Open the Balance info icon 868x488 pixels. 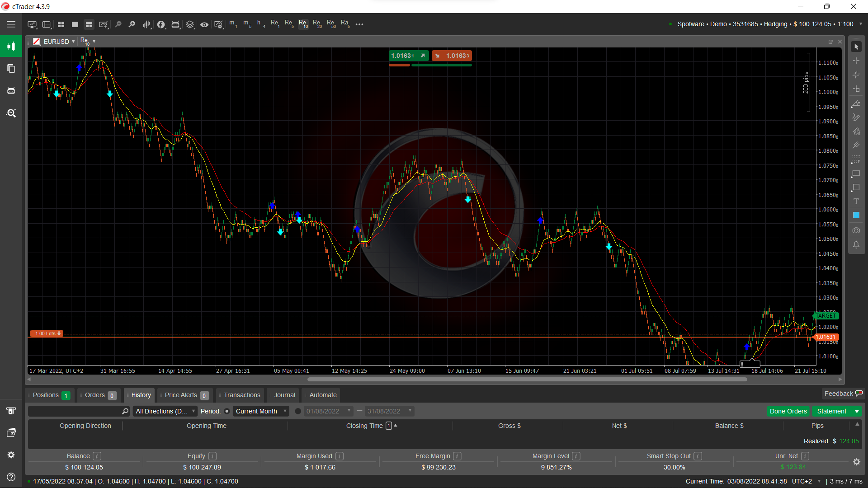97,456
